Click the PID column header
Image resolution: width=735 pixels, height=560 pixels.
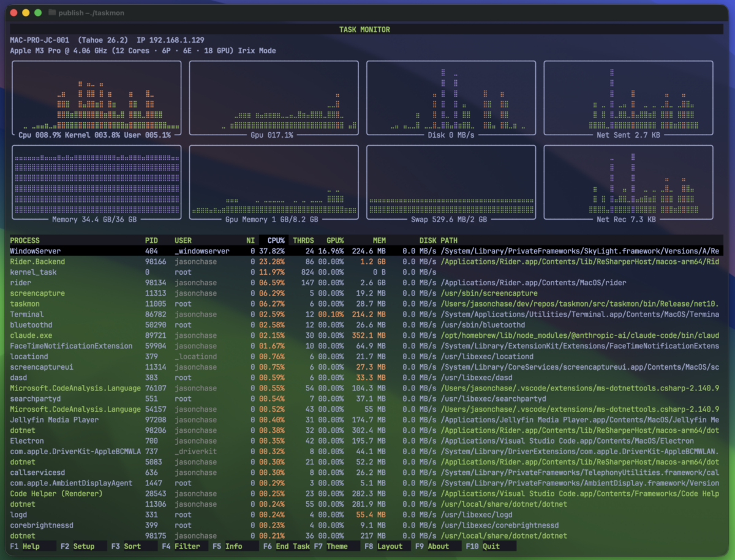(x=151, y=241)
